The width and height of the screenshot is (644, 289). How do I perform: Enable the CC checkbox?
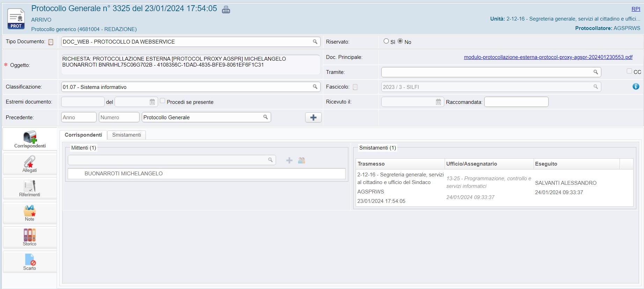[x=629, y=71]
